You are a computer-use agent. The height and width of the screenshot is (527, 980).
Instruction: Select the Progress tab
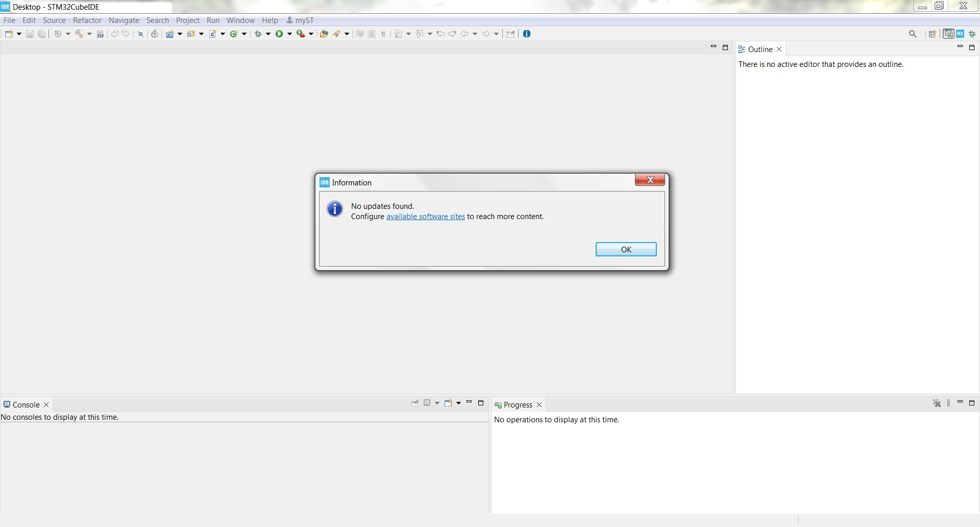(x=518, y=405)
